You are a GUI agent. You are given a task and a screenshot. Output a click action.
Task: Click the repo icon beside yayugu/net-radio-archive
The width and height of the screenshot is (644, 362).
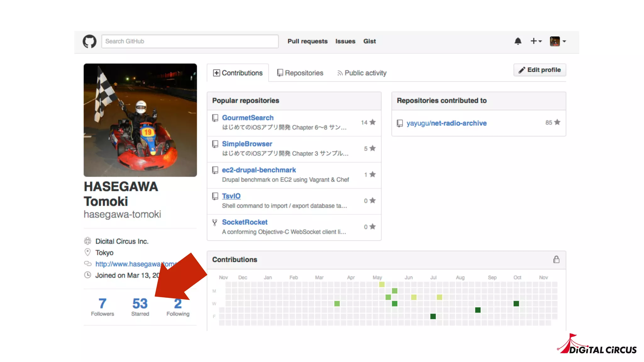[x=400, y=123]
